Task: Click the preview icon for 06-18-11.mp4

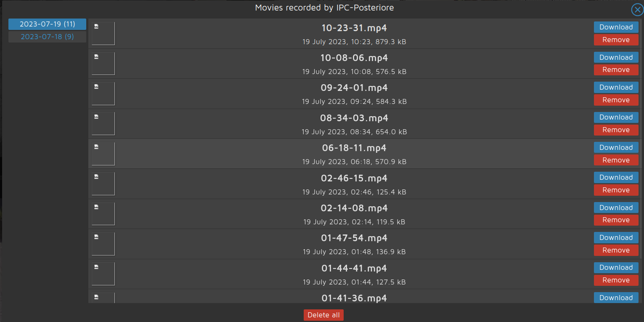Action: [103, 153]
